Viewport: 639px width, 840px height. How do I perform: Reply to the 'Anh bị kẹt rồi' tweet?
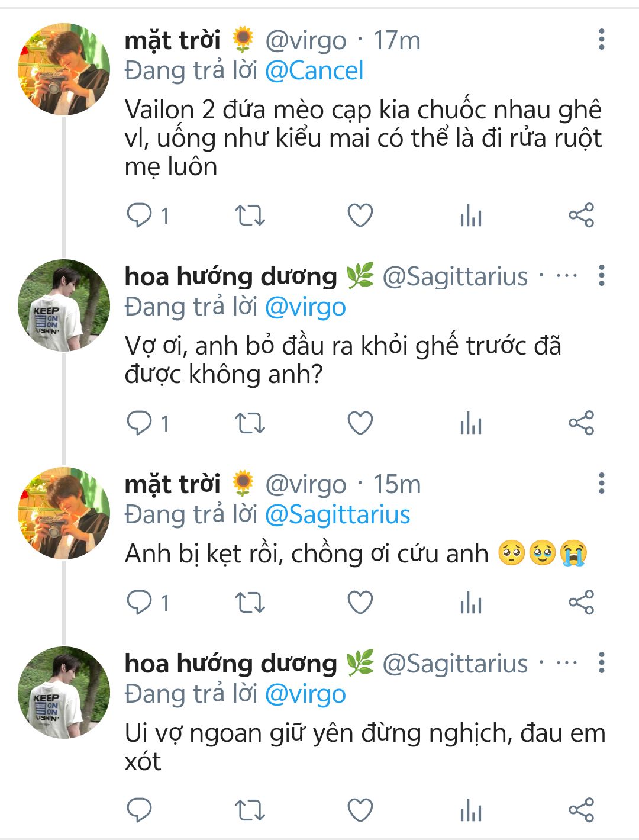click(x=140, y=603)
